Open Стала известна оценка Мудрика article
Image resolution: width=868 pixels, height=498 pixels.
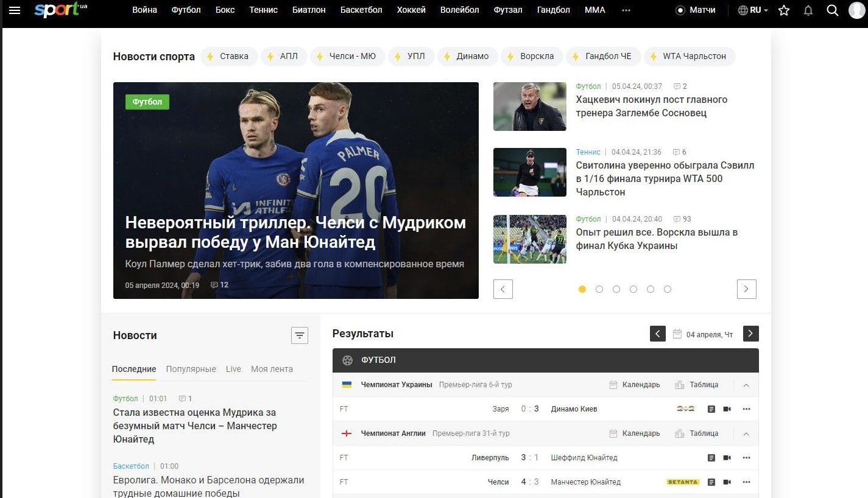pos(195,426)
